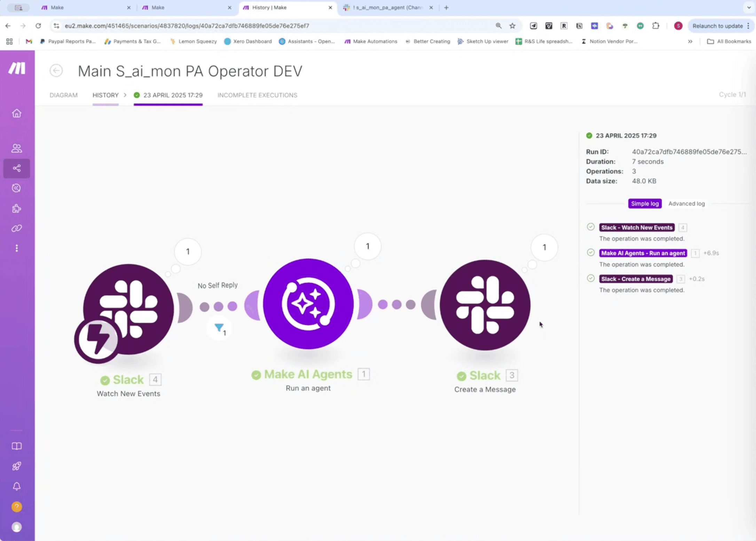Click Slack - Watch New Events log entry

tap(637, 228)
